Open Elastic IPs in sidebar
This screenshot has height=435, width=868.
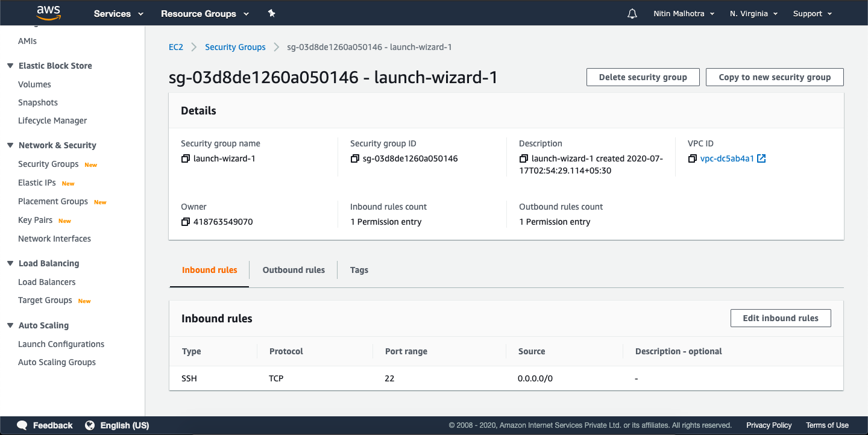pos(37,183)
